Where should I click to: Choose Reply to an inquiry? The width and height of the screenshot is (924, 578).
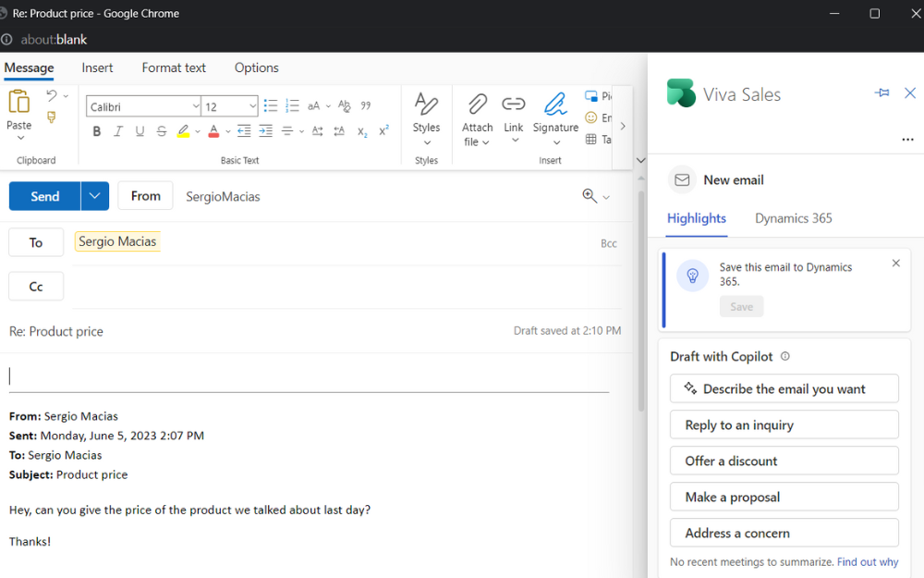[784, 424]
